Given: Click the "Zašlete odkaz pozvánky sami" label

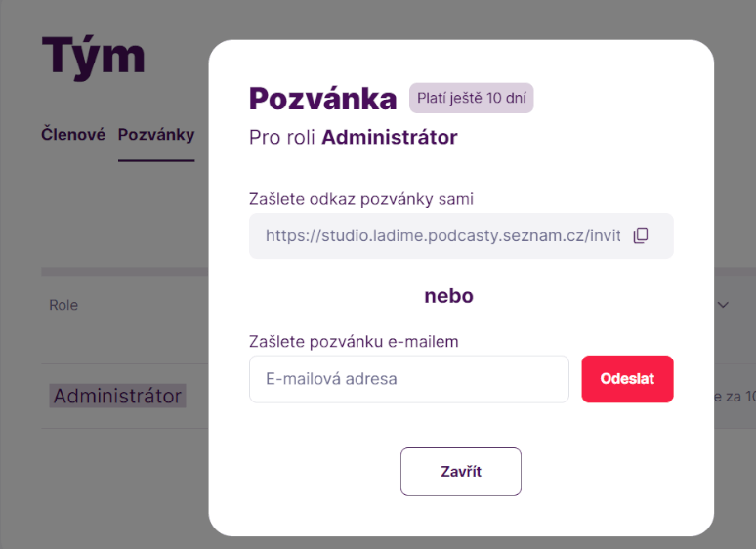Looking at the screenshot, I should pos(361,199).
